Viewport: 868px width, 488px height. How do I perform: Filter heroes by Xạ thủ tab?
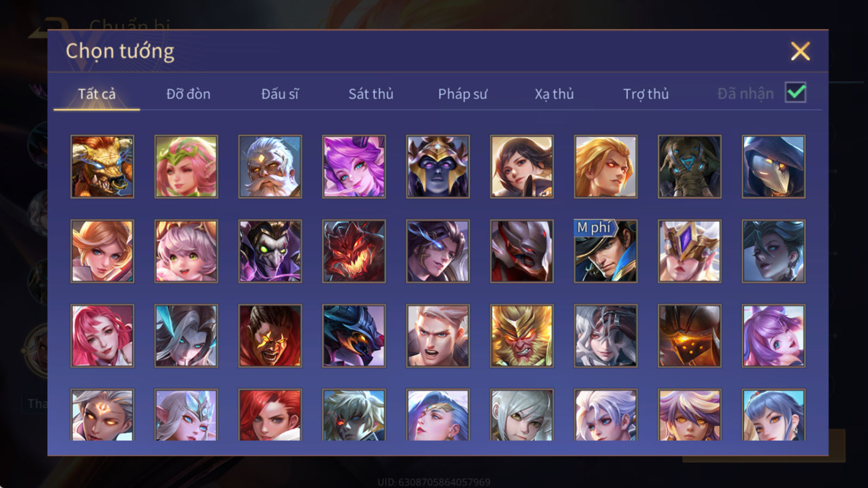(554, 94)
